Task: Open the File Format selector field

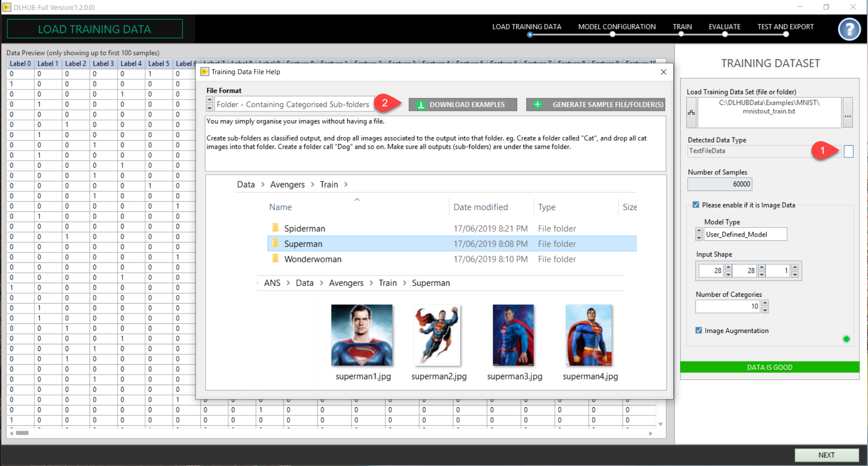Action: 294,105
